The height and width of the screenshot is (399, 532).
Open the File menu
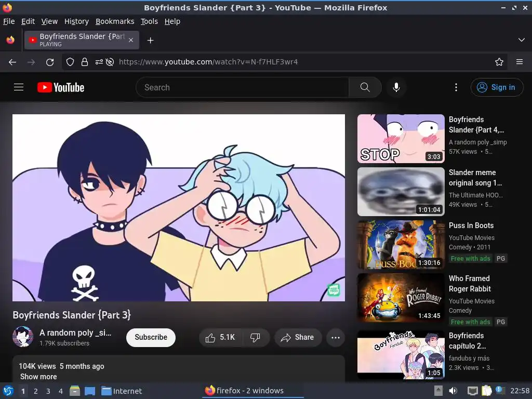[9, 21]
